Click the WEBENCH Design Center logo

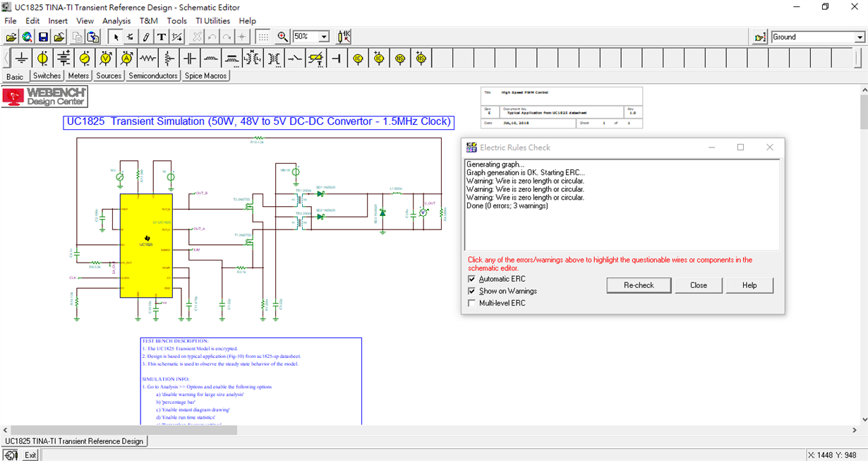tap(44, 97)
